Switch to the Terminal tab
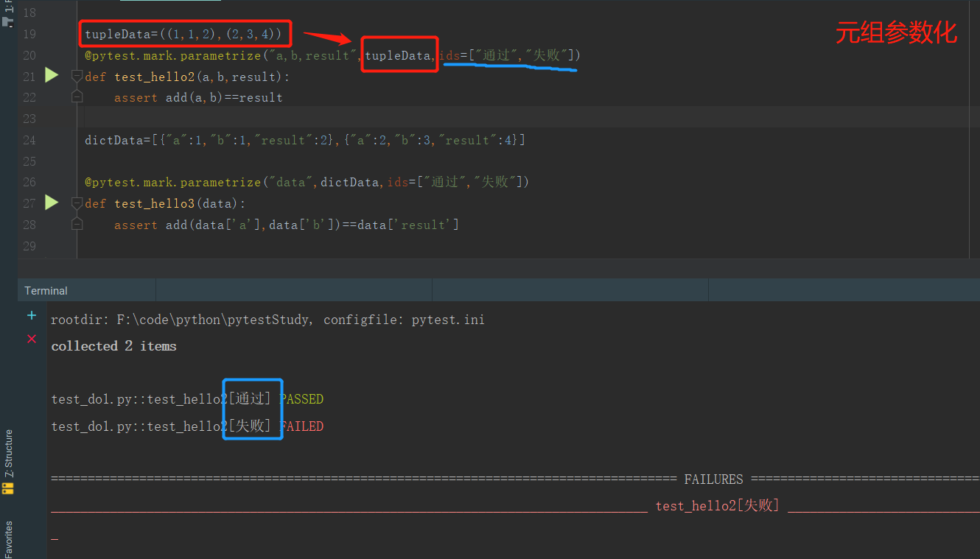Screen dimensions: 980x559 (46, 291)
